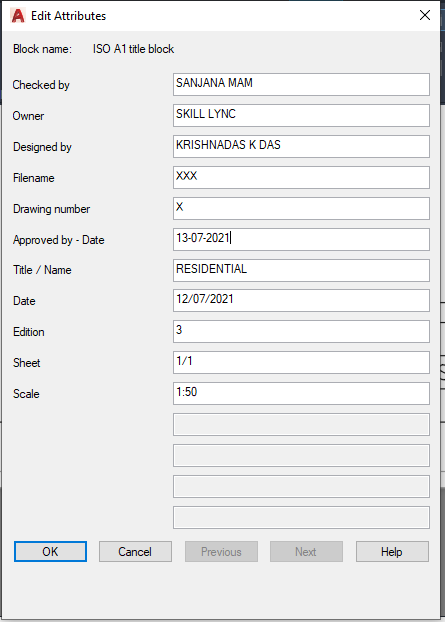This screenshot has height=622, width=445.
Task: Open the Help button
Action: pos(392,551)
